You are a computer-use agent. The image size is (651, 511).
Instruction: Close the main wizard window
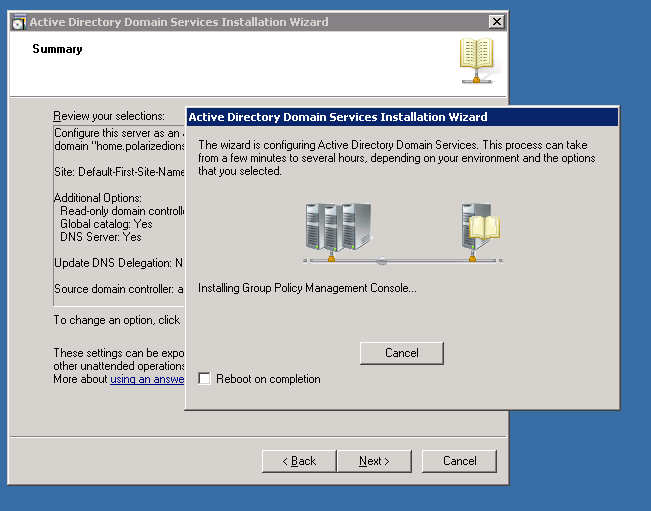click(x=495, y=22)
